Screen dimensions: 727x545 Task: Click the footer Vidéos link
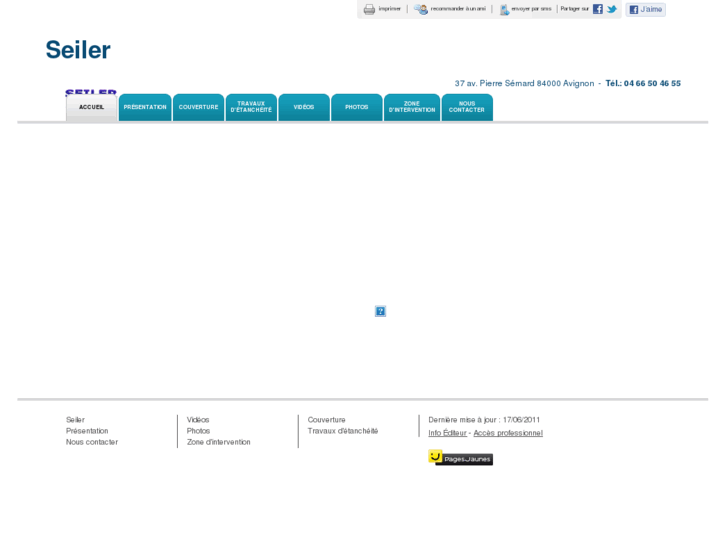[198, 420]
